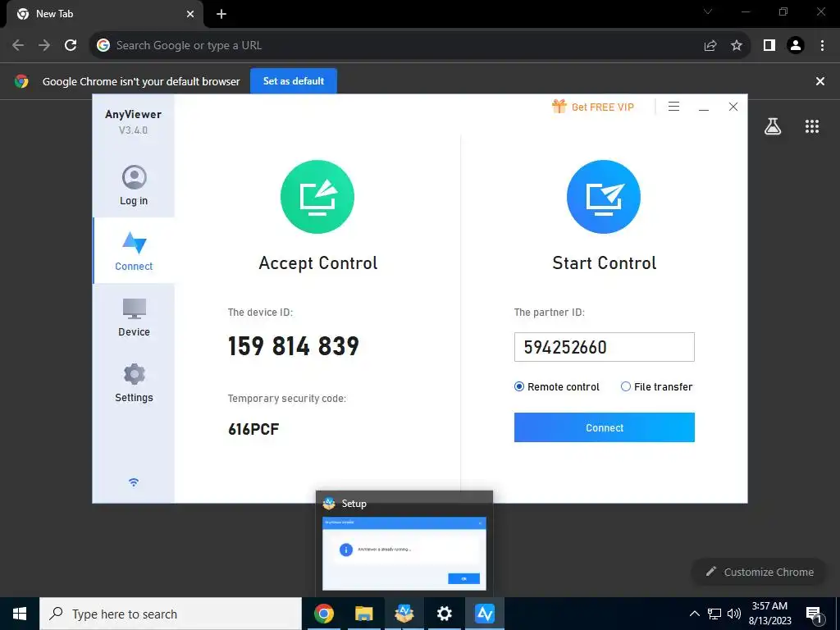Click the Get FREE VIP gift link
Viewport: 840px width, 630px height.
coord(593,107)
